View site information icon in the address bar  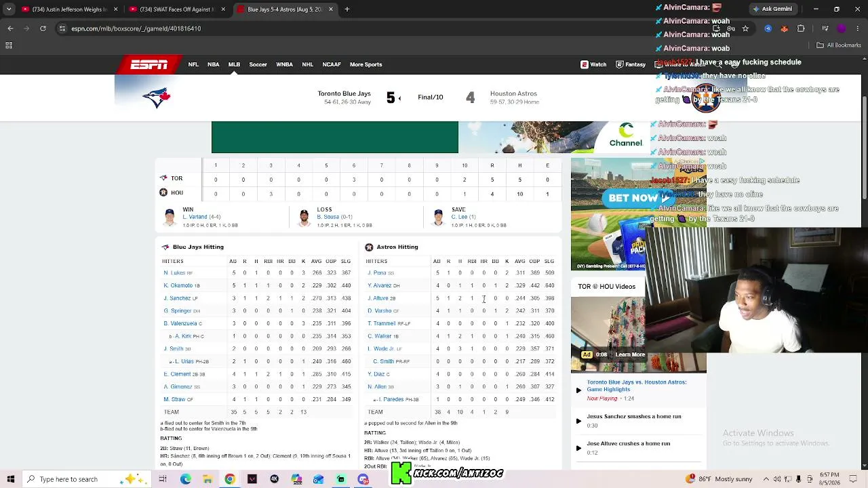pos(62,28)
